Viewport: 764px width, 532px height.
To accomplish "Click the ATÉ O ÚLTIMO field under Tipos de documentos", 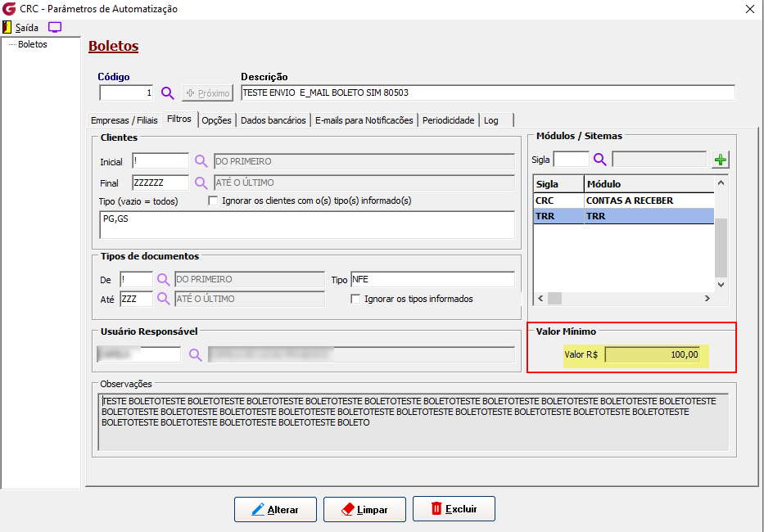I will [x=250, y=299].
